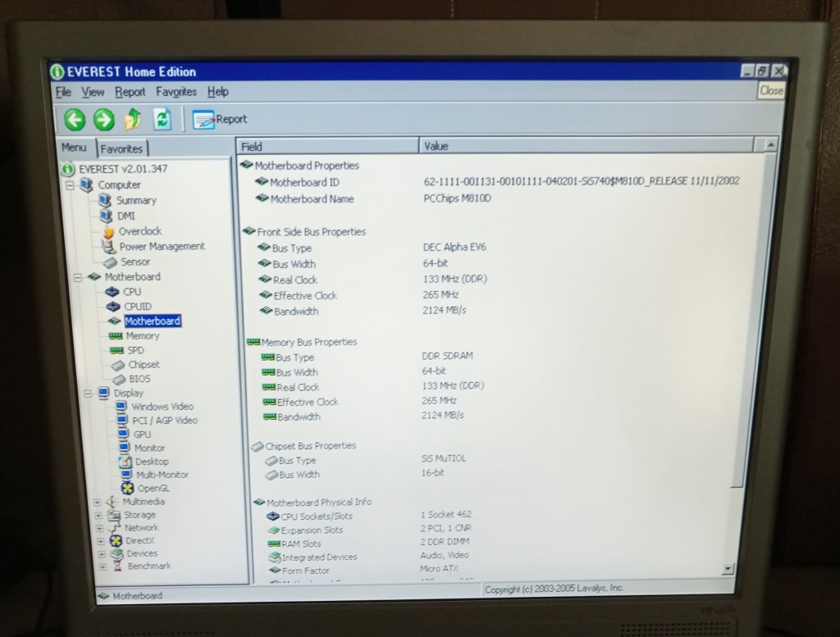Select CPU in the Motherboard tree
840x637 pixels.
(x=131, y=291)
